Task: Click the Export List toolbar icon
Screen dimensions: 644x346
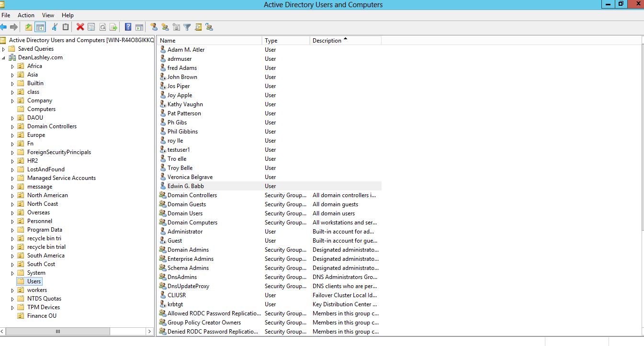Action: point(113,27)
